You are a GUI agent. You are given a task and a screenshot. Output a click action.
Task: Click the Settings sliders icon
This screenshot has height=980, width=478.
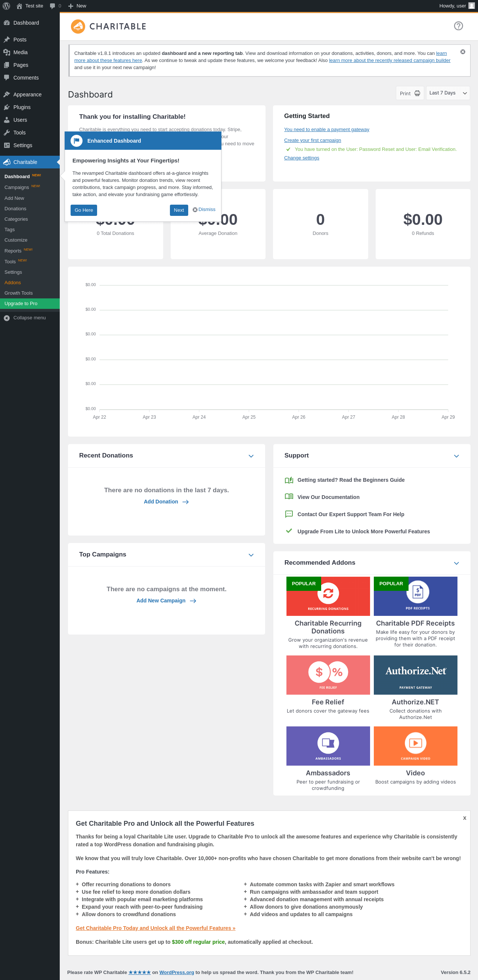[6, 145]
